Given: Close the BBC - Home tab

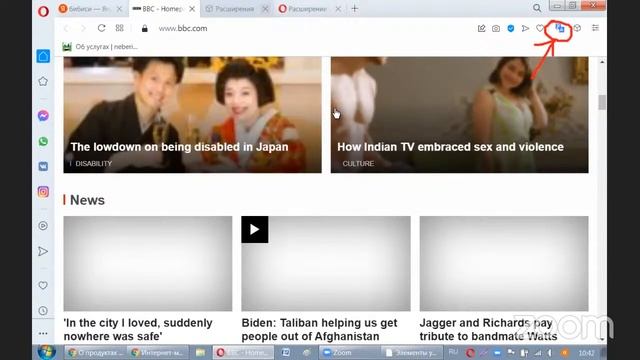Looking at the screenshot, I should pyautogui.click(x=192, y=9).
